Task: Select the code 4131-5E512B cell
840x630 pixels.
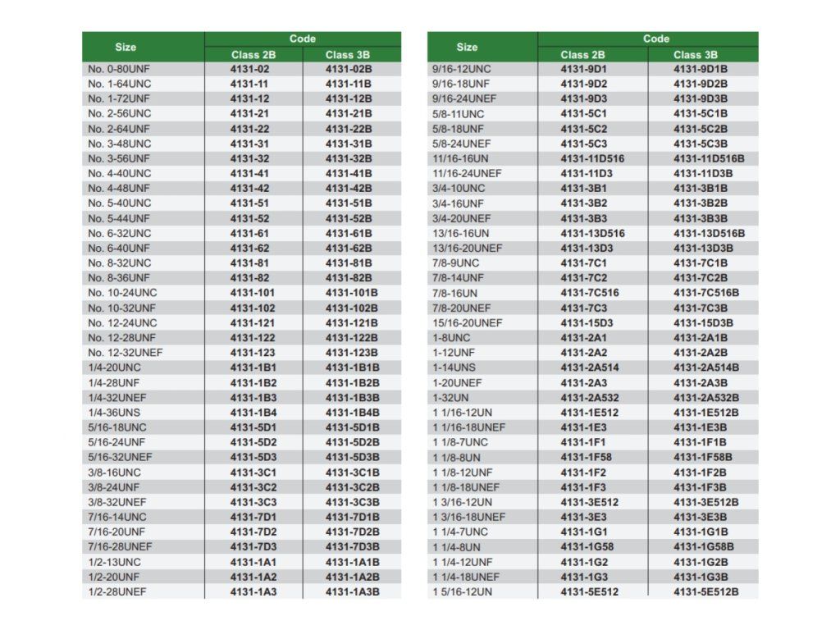Action: (x=705, y=591)
